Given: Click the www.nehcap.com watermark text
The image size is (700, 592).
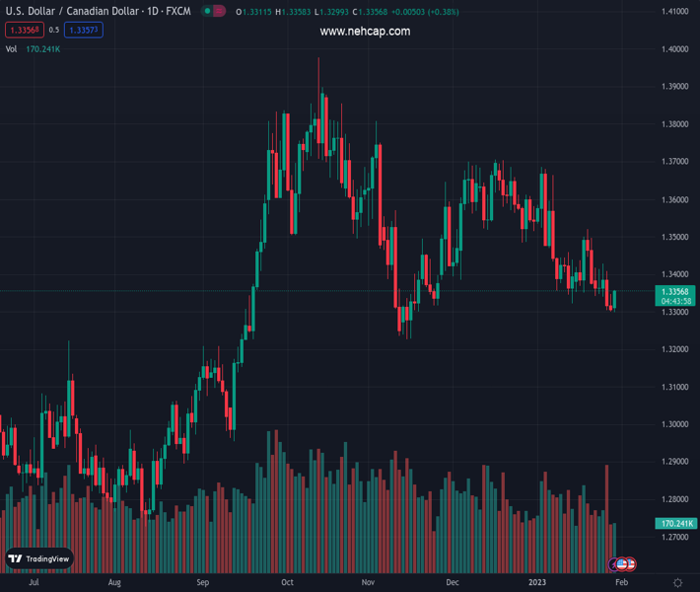Looking at the screenshot, I should [x=365, y=32].
